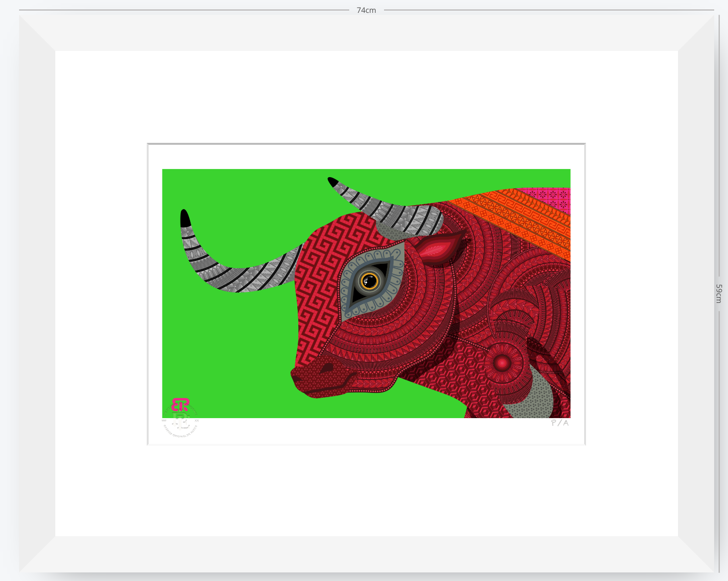This screenshot has width=728, height=581.
Task: Click the top bevel of the white frame
Action: (x=366, y=32)
